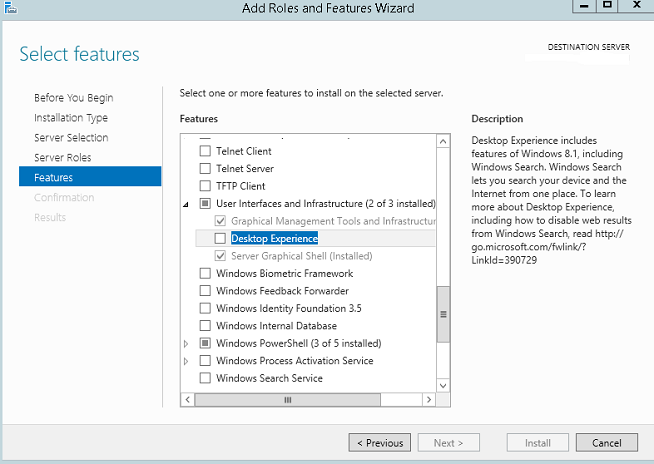Check Windows Internal Database checkbox
The image size is (654, 464).
pyautogui.click(x=205, y=325)
